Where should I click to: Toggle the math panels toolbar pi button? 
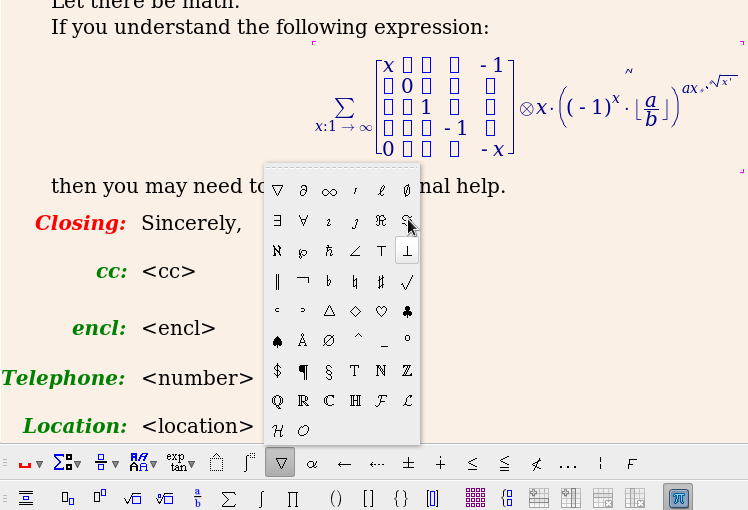(678, 497)
